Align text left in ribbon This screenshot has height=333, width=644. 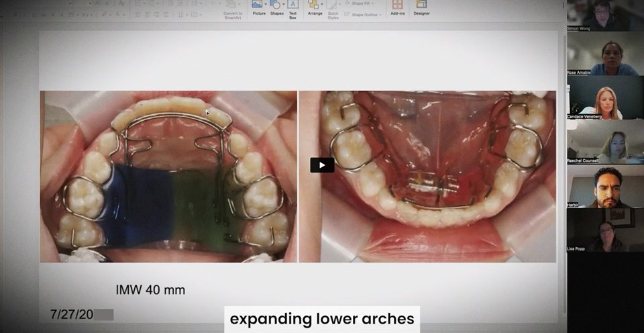(x=138, y=14)
